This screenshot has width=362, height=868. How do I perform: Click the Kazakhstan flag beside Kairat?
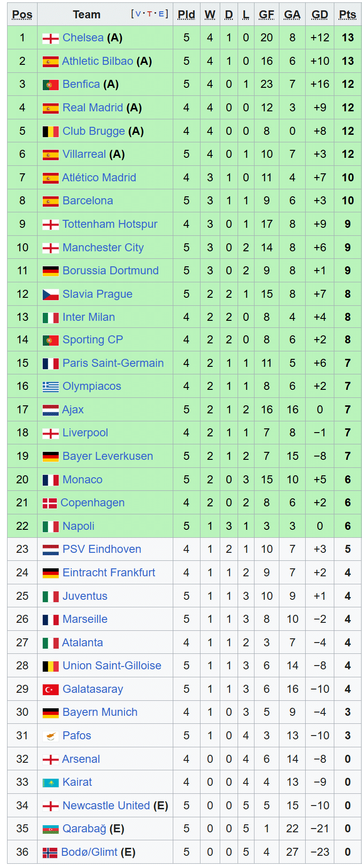50,783
